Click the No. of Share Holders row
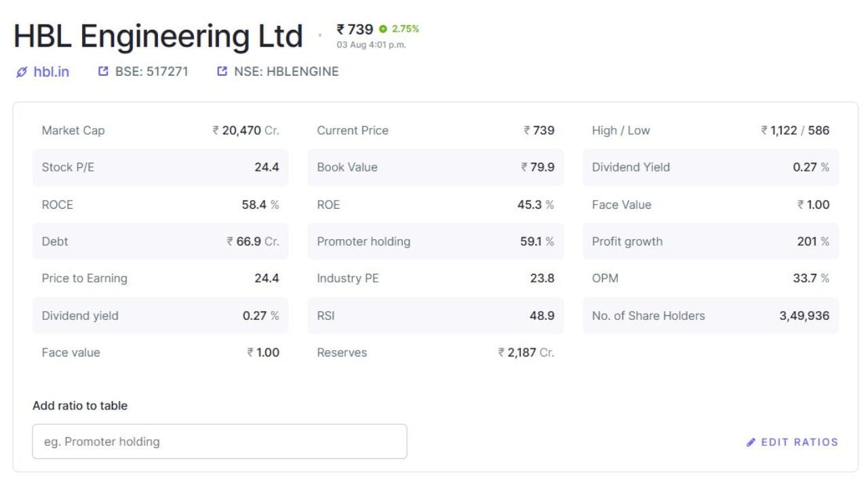Image resolution: width=868 pixels, height=488 pixels. 711,315
